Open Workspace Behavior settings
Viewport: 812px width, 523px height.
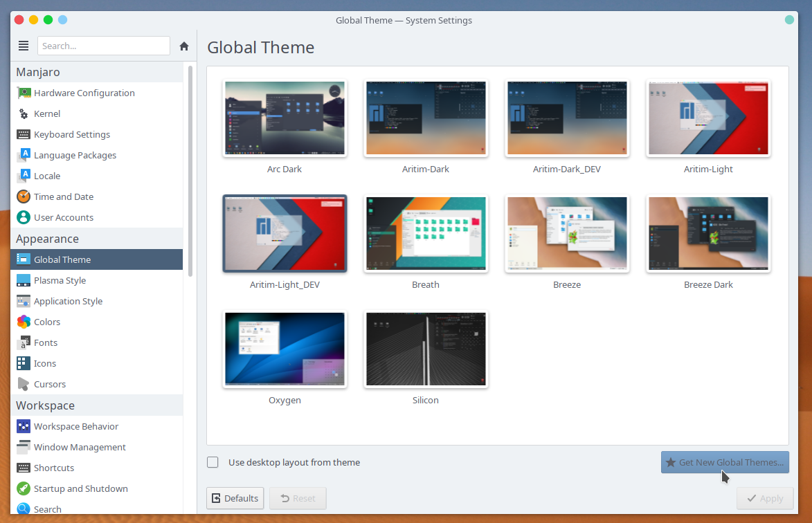[97, 426]
